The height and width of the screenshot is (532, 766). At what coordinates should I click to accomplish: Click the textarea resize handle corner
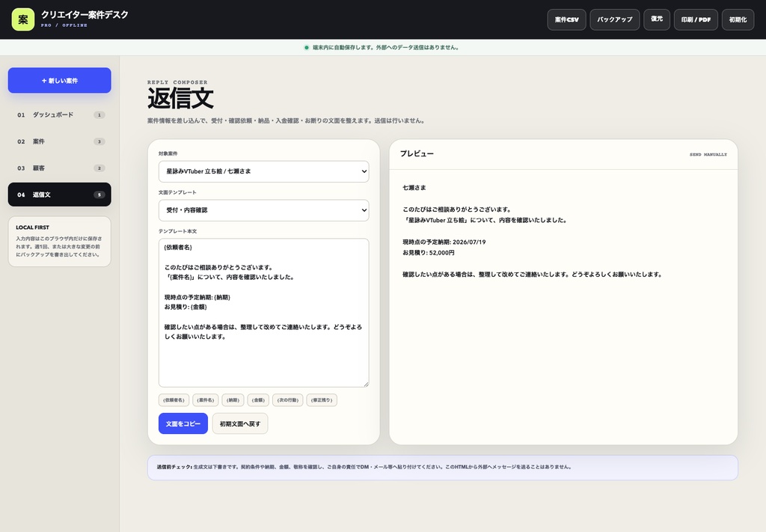click(x=366, y=384)
